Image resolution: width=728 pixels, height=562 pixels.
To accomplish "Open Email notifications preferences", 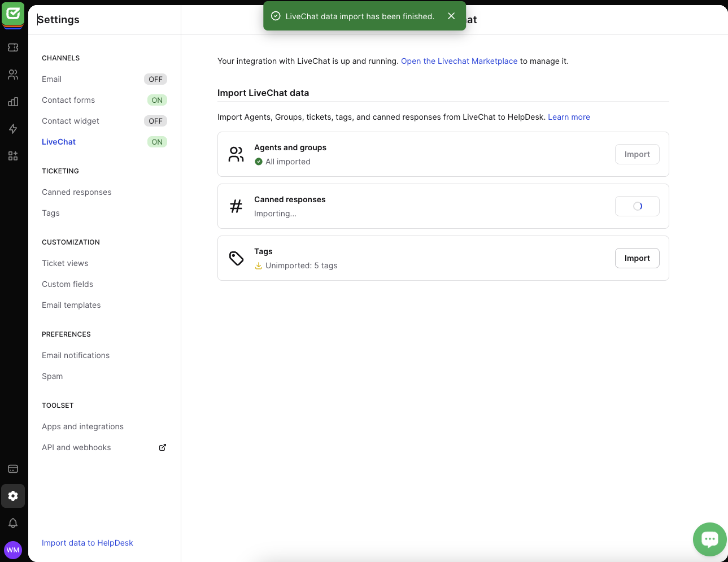I will coord(76,355).
